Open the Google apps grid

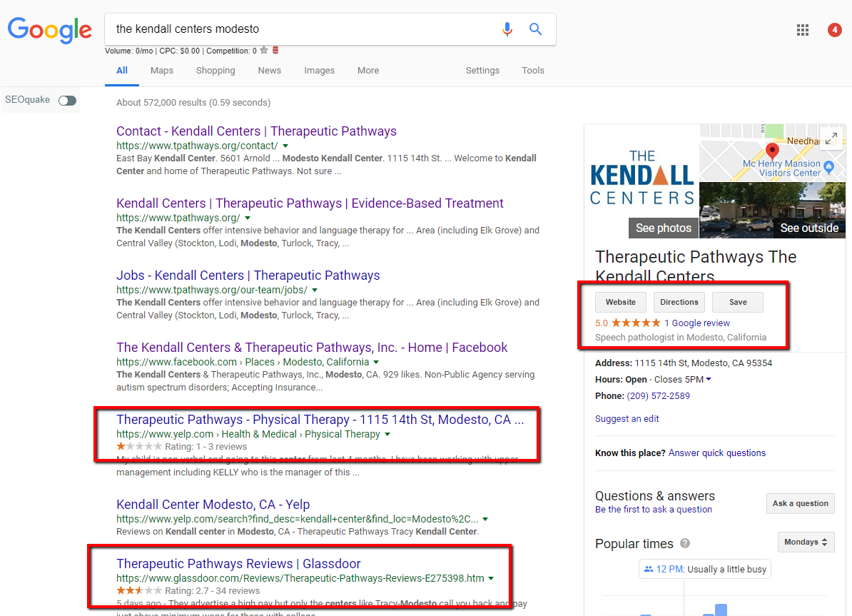tap(803, 30)
